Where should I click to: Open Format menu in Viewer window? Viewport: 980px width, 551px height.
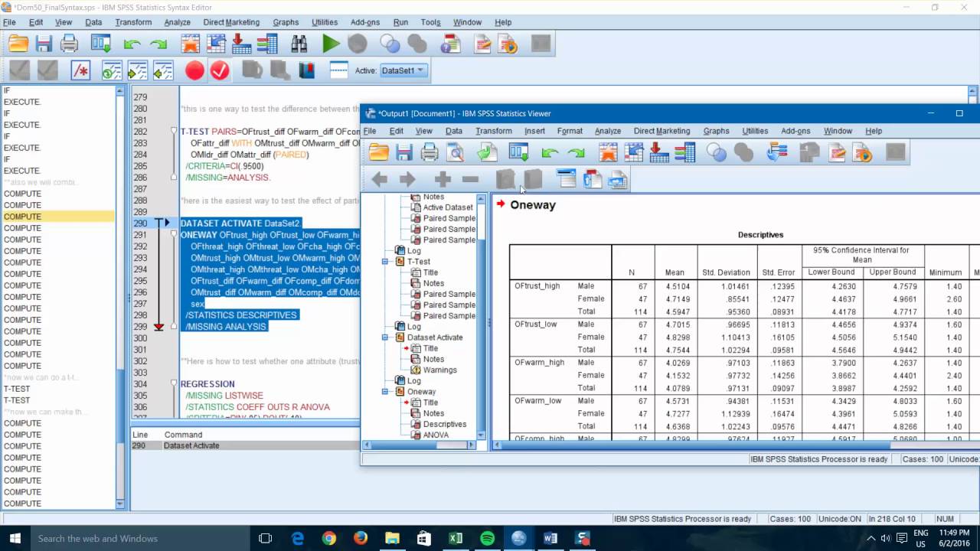570,131
